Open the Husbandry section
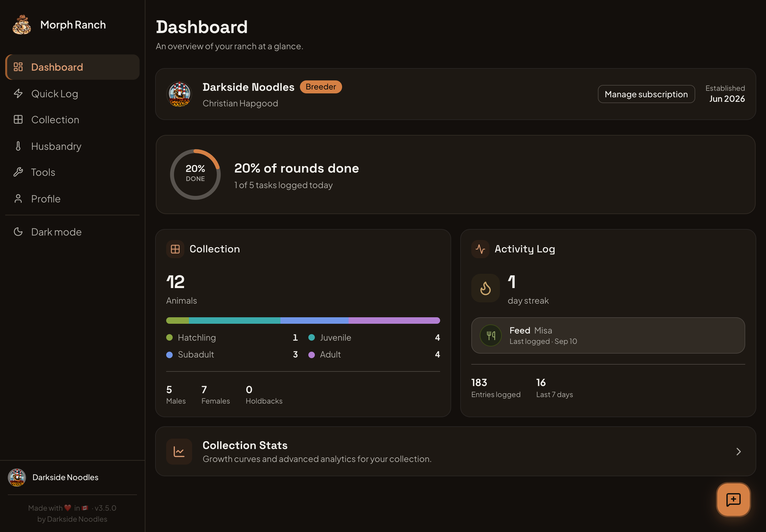The height and width of the screenshot is (532, 766). coord(72,146)
